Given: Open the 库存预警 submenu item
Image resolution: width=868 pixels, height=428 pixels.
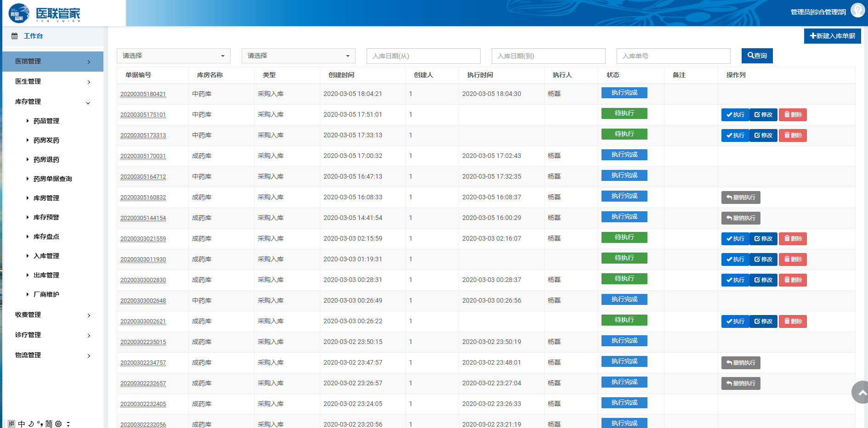Looking at the screenshot, I should [x=46, y=217].
